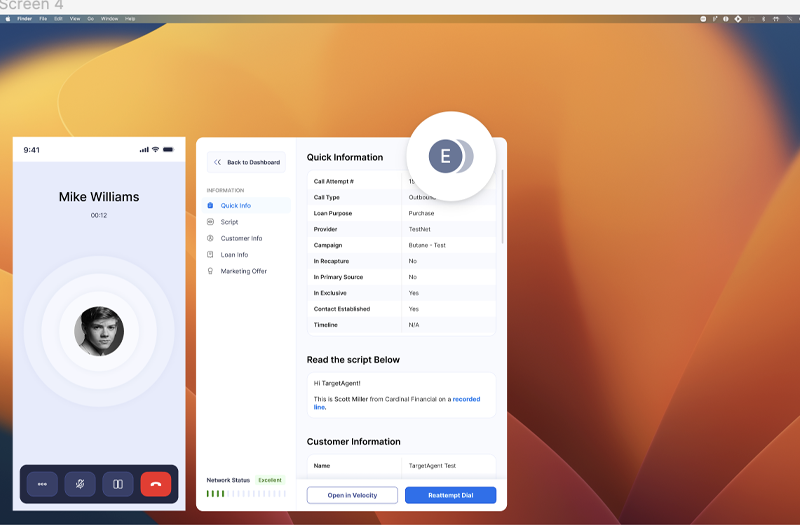The width and height of the screenshot is (800, 525).
Task: Click the network status signal bars
Action: 215,493
